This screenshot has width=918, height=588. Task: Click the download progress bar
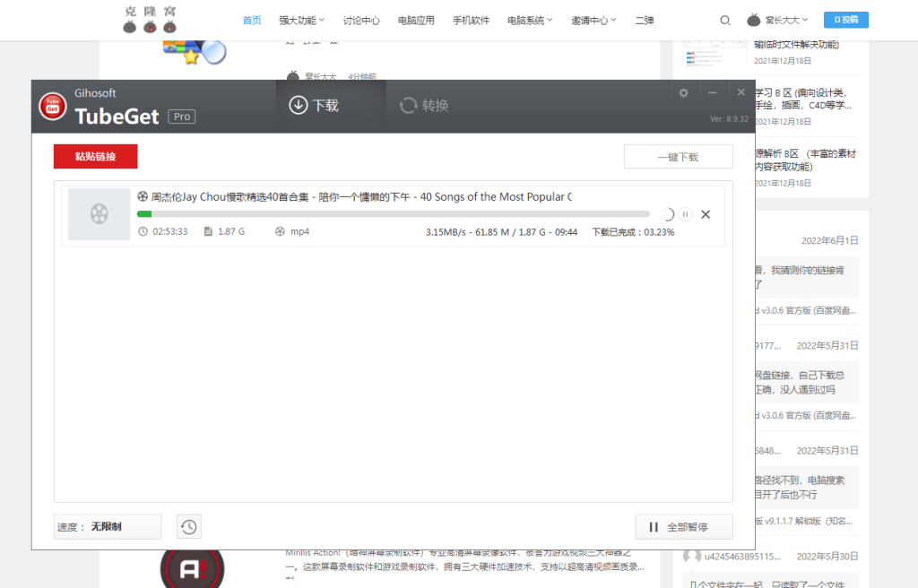pyautogui.click(x=394, y=213)
